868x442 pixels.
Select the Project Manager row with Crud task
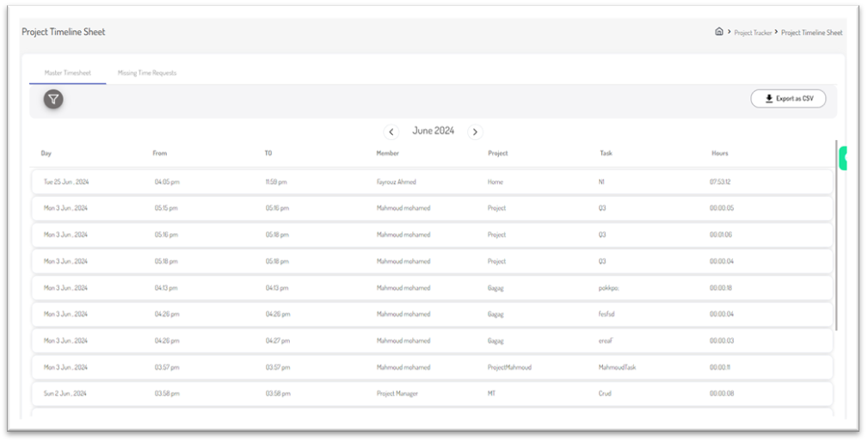(430, 394)
